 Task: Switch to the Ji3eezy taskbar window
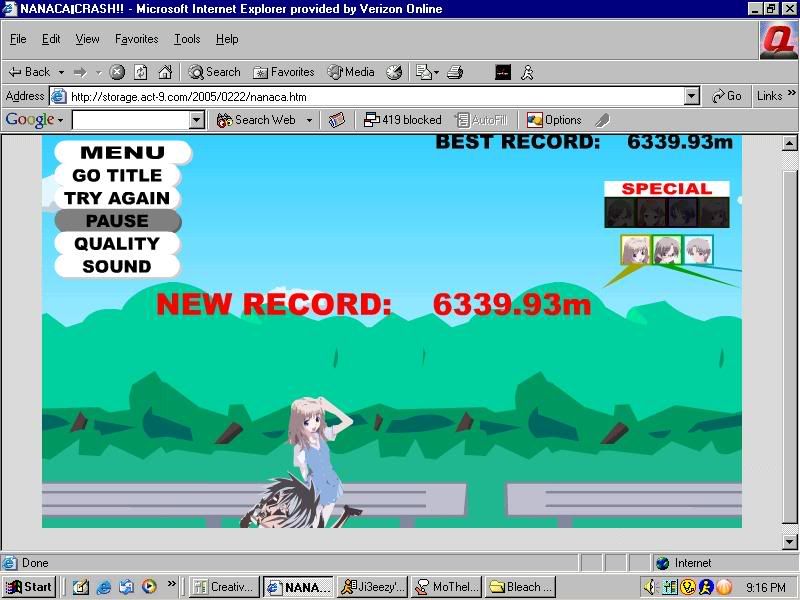372,587
